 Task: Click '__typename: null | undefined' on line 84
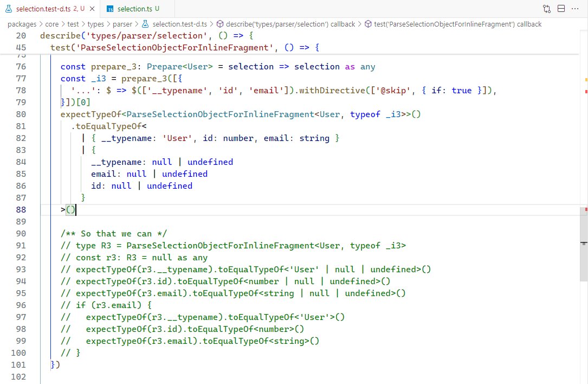point(162,162)
